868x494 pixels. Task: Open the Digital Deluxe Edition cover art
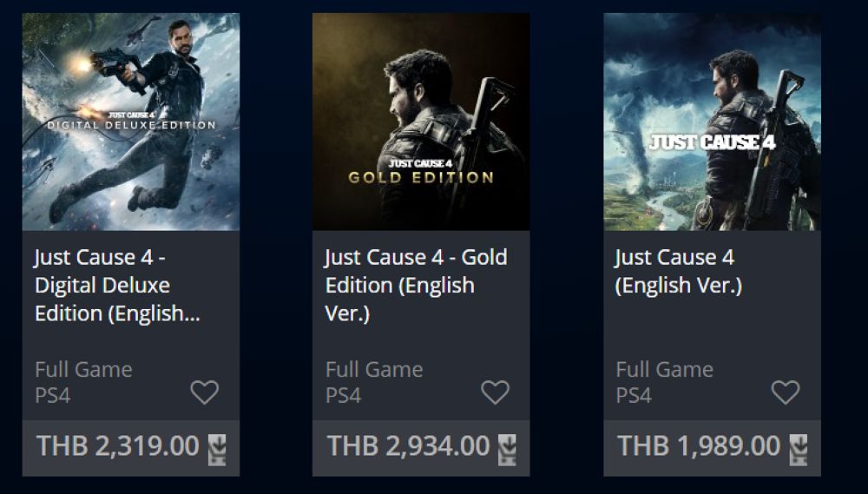131,122
